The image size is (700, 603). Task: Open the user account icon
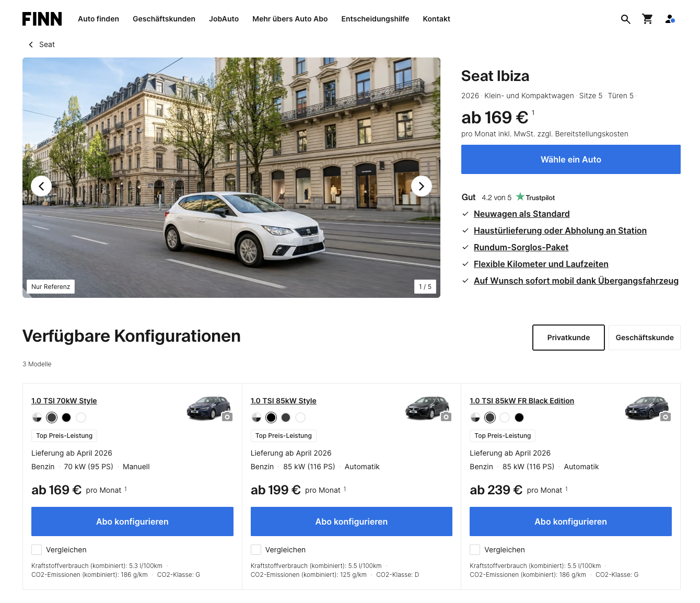point(670,19)
